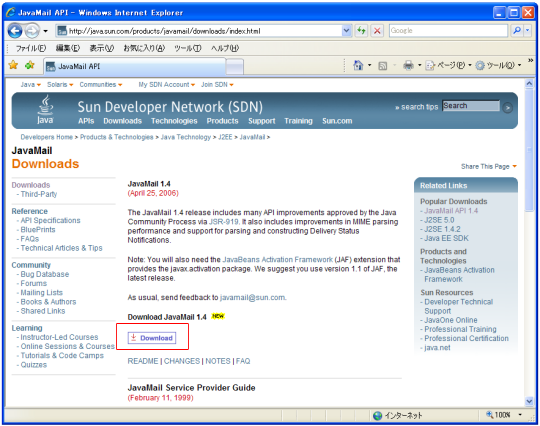Open the ツール(T) menu in menu bar
Screen dimensions: 540x426
(188, 48)
